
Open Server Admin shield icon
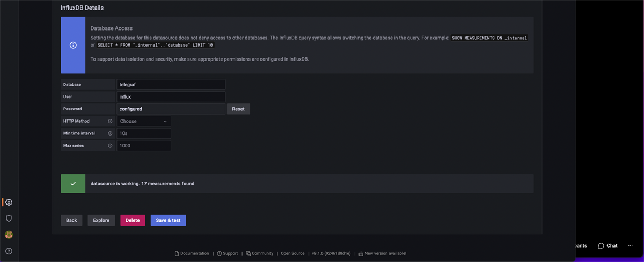[x=9, y=219]
